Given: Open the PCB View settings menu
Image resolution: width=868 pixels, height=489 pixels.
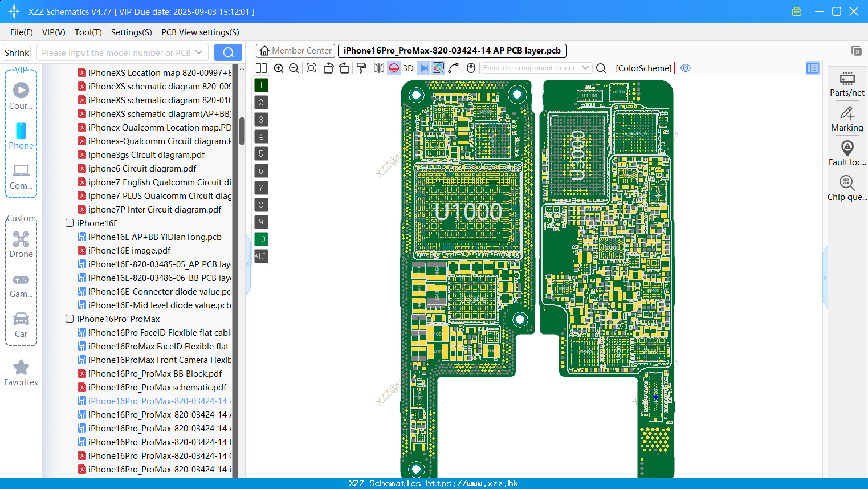Looking at the screenshot, I should point(200,32).
